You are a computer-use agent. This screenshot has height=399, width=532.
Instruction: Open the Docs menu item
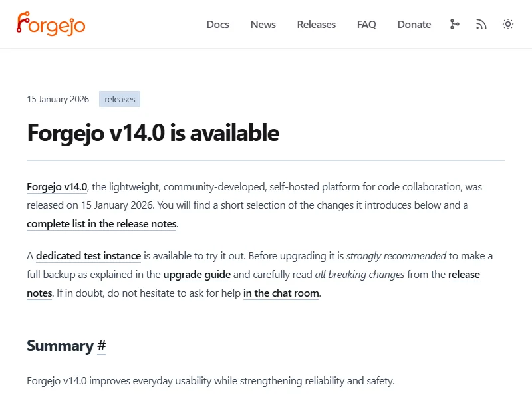click(217, 25)
